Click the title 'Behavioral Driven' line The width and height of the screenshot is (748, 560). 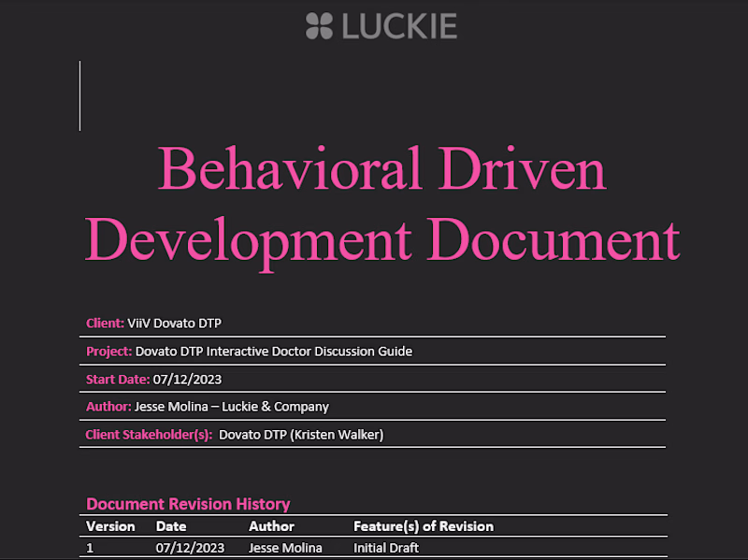point(382,169)
